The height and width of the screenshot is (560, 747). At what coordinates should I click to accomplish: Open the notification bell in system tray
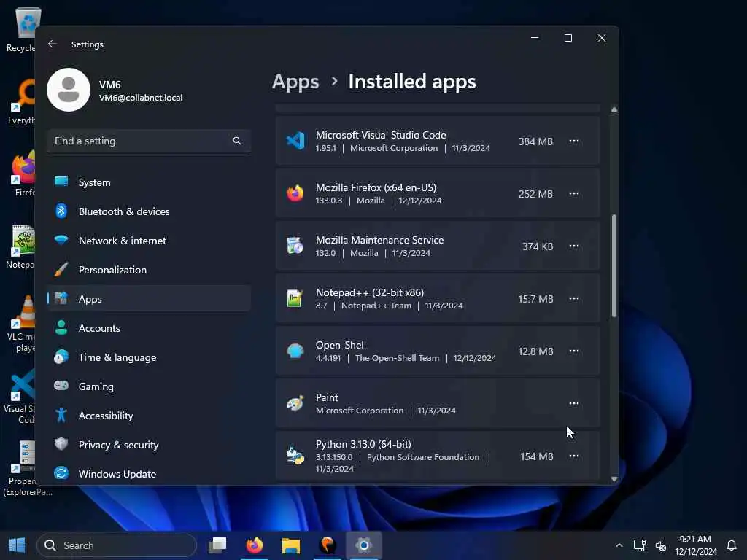732,545
